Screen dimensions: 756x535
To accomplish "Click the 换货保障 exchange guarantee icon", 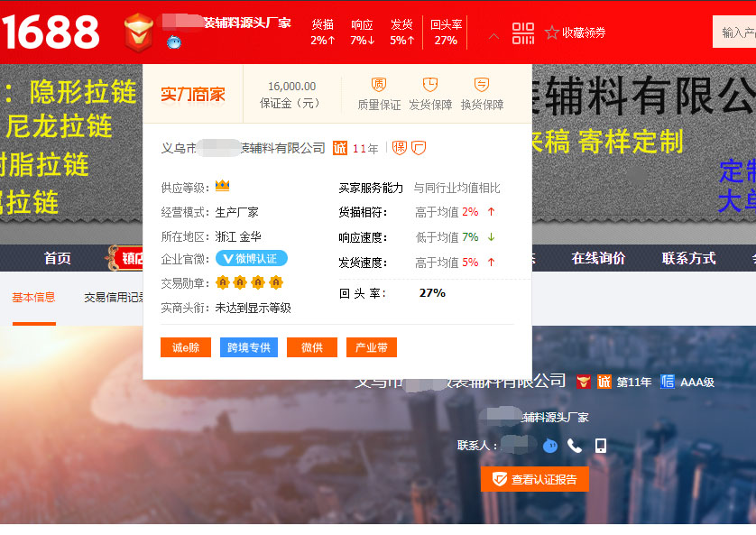I will [x=482, y=85].
